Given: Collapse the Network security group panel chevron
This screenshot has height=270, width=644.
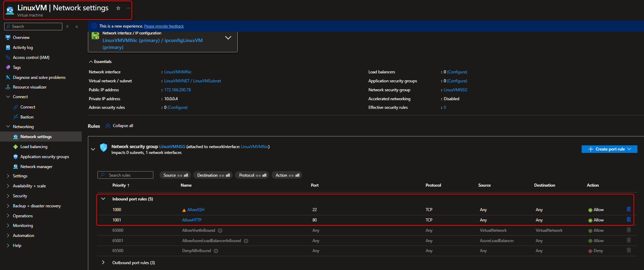Looking at the screenshot, I should pyautogui.click(x=93, y=149).
